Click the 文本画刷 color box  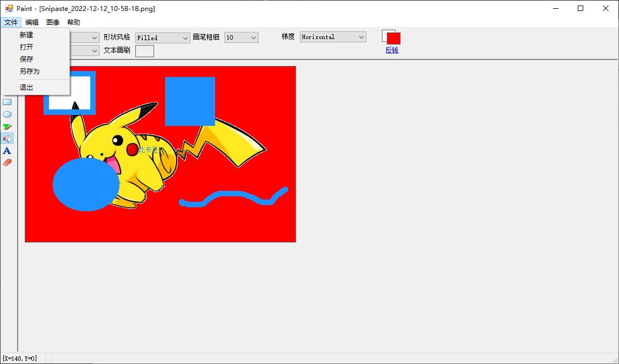(145, 51)
